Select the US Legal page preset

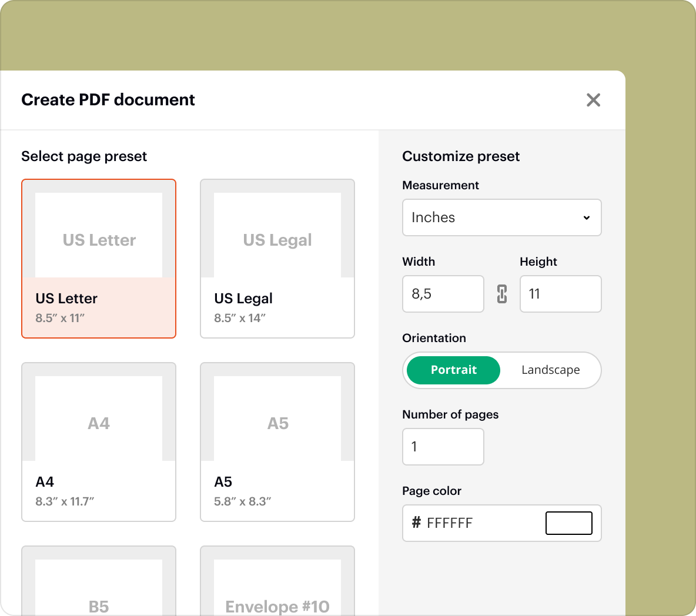tap(277, 259)
